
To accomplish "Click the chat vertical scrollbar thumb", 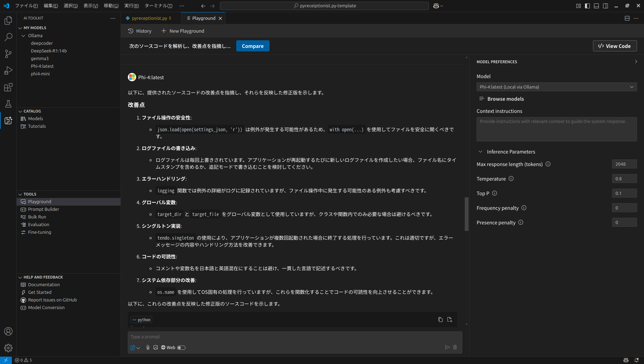I will (x=467, y=214).
